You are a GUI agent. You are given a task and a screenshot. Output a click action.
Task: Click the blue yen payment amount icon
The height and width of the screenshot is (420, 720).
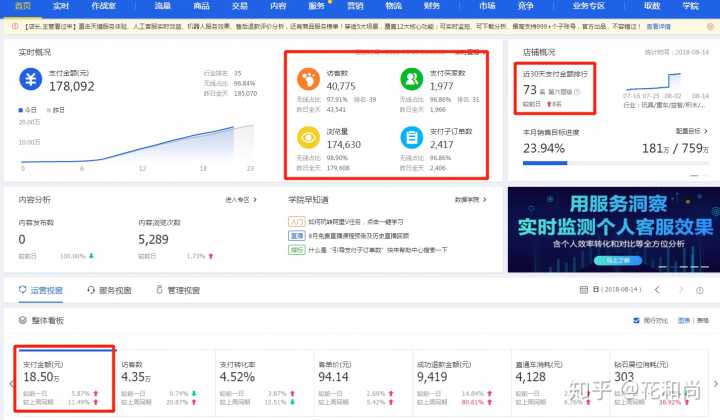coord(31,79)
